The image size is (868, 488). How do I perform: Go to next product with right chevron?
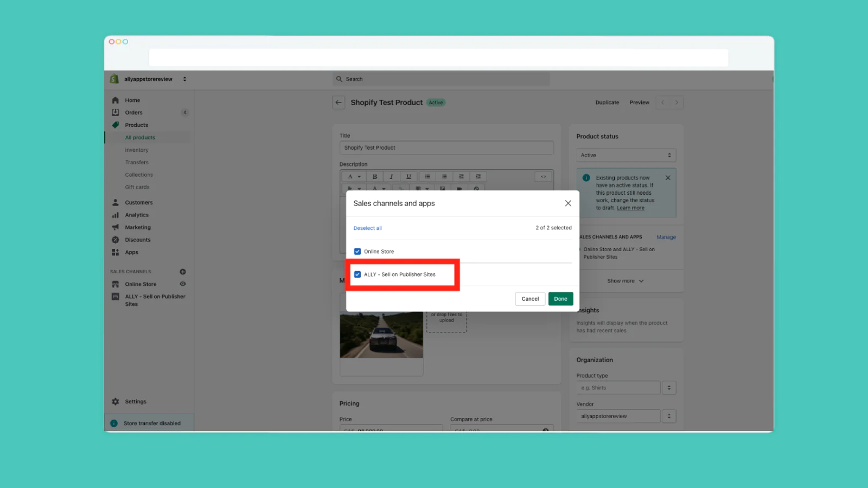tap(676, 102)
